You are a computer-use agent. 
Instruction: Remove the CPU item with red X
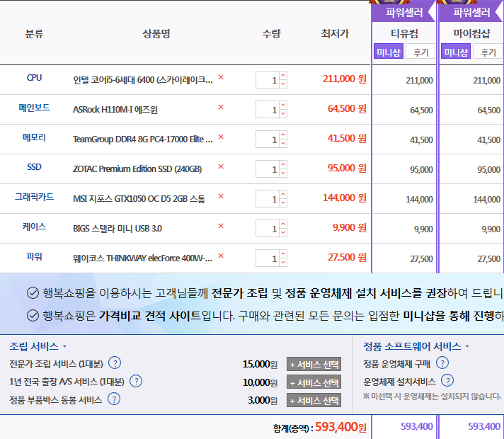pos(221,77)
